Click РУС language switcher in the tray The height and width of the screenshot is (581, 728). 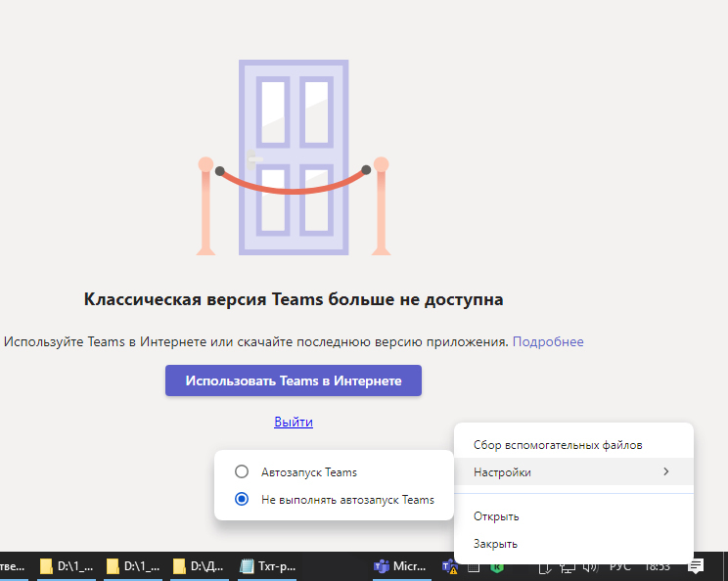coord(620,565)
